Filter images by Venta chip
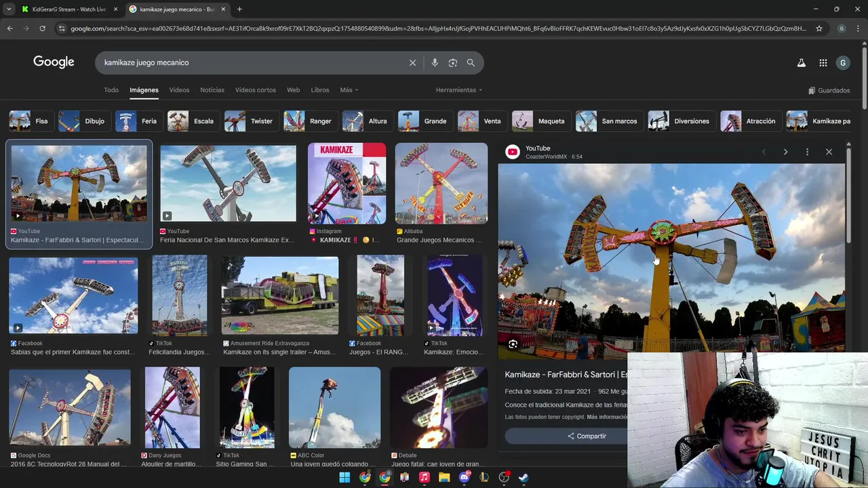Image resolution: width=868 pixels, height=488 pixels. (482, 121)
